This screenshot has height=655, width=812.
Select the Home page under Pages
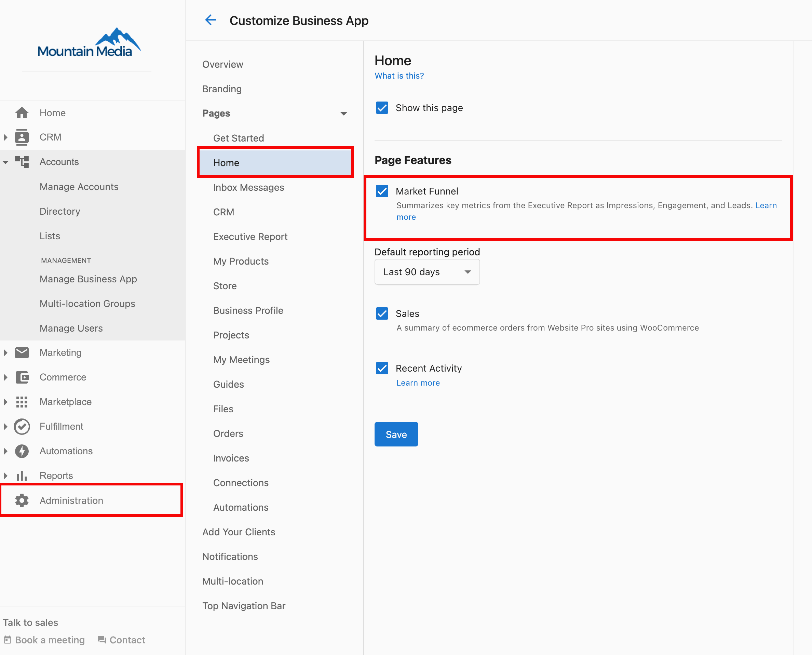point(275,163)
